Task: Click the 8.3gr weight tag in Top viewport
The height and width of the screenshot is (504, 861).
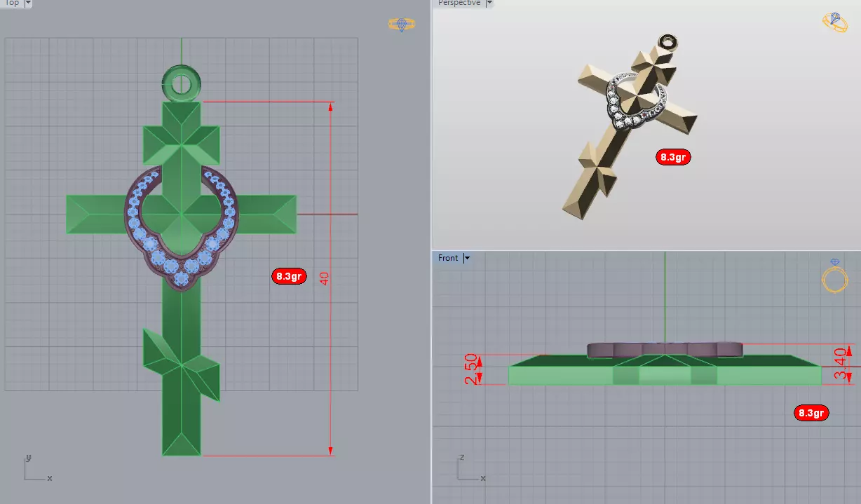Action: click(x=289, y=276)
